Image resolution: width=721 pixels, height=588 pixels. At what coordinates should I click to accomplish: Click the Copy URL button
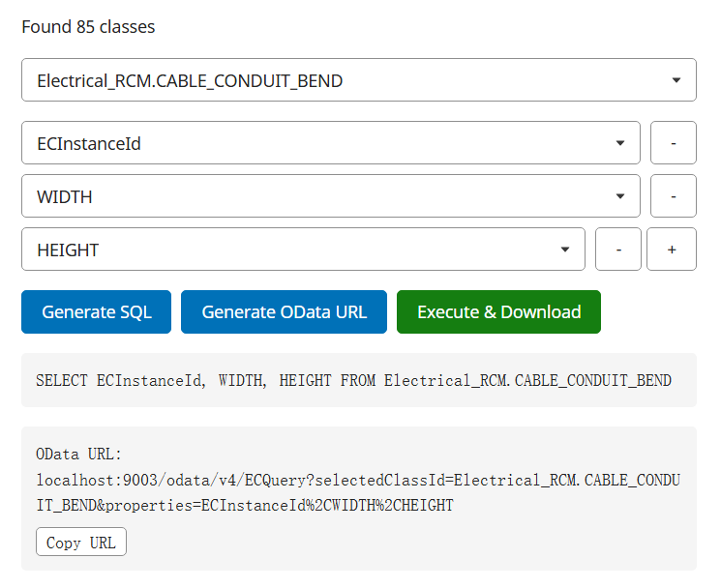pyautogui.click(x=81, y=542)
